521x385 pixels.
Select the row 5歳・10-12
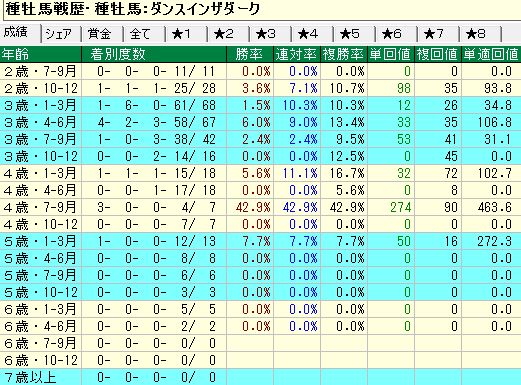click(x=260, y=292)
